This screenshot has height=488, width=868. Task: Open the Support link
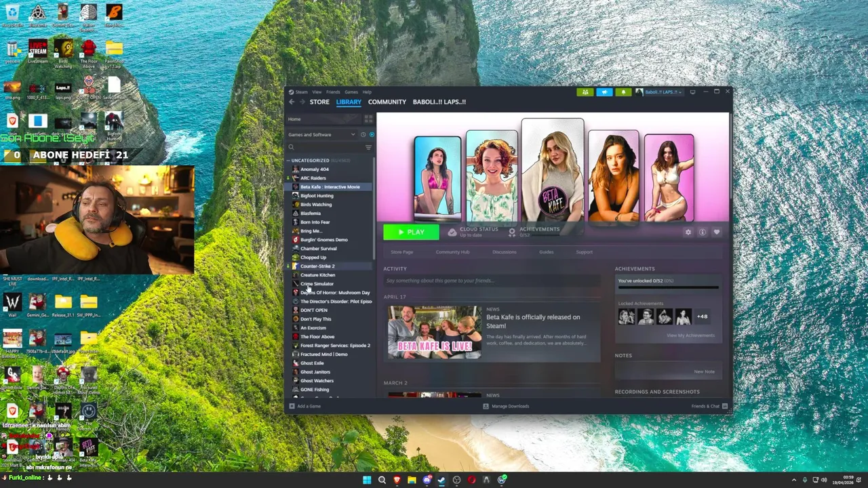coord(584,252)
